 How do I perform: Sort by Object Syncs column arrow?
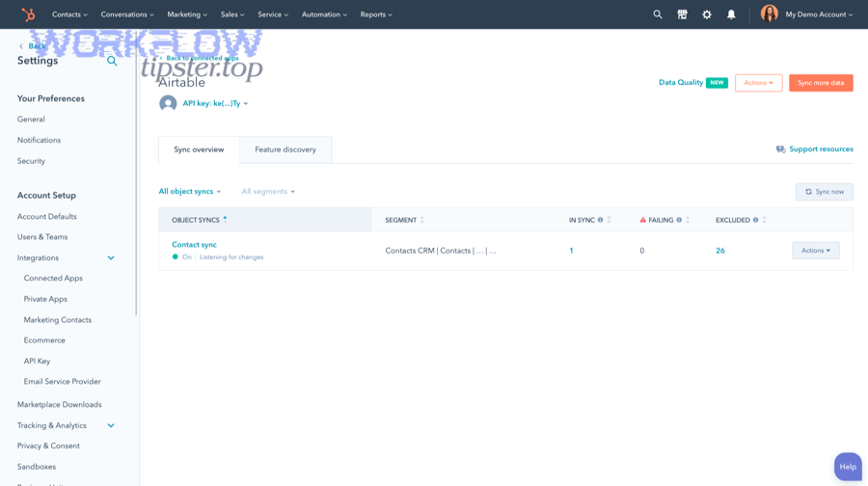click(225, 220)
